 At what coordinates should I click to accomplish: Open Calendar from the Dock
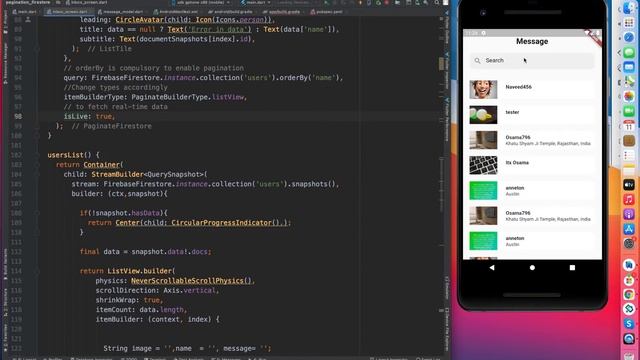(629, 126)
